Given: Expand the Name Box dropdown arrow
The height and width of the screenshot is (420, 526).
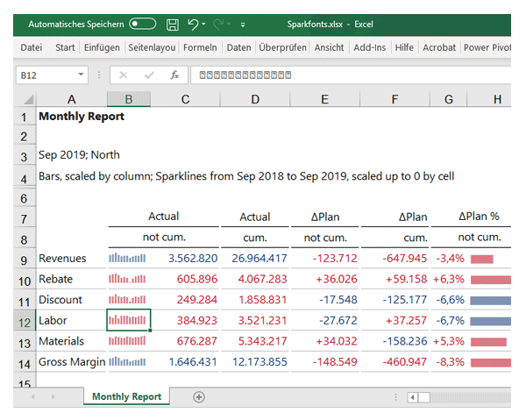Looking at the screenshot, I should pyautogui.click(x=82, y=75).
